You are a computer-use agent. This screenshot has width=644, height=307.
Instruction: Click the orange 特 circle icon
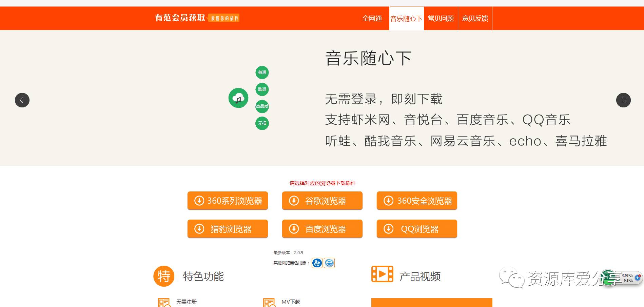click(x=164, y=276)
